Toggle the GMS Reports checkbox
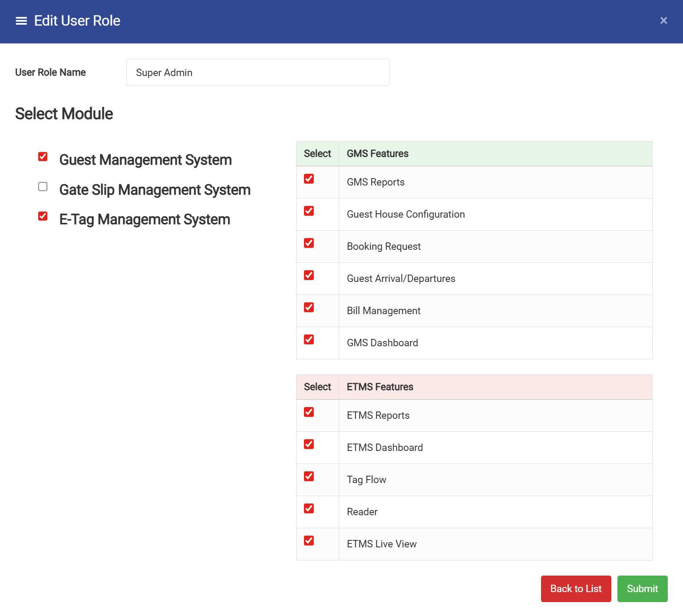 (309, 179)
